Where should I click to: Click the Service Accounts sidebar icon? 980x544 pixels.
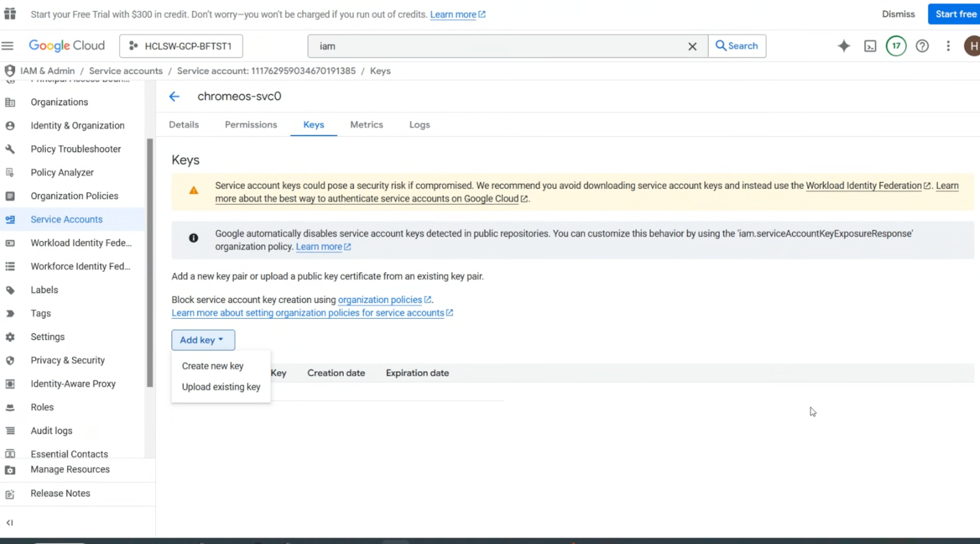click(10, 219)
